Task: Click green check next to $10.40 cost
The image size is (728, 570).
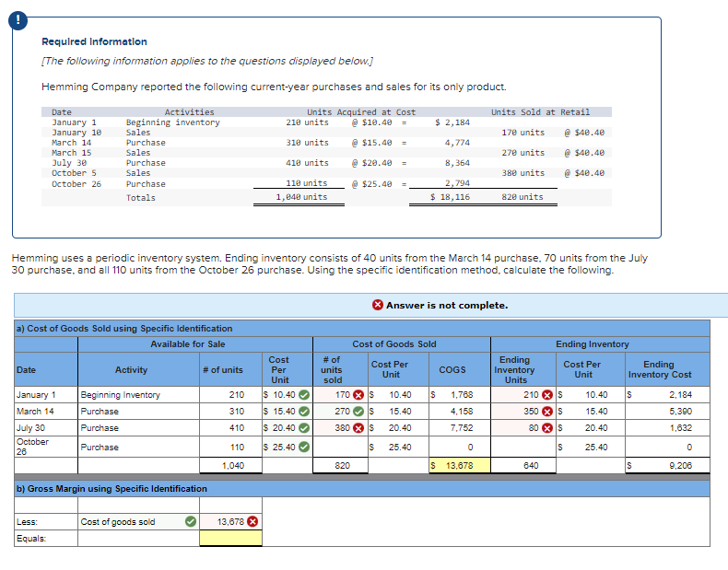Action: [x=304, y=395]
